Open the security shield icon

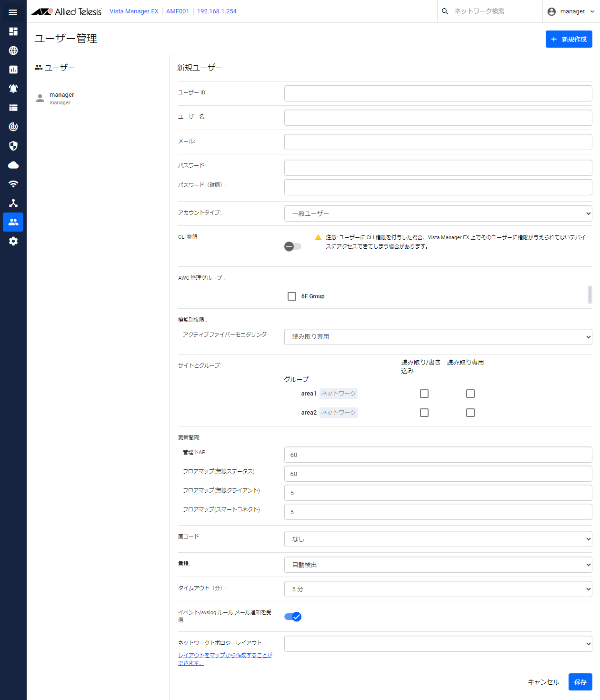click(x=13, y=146)
